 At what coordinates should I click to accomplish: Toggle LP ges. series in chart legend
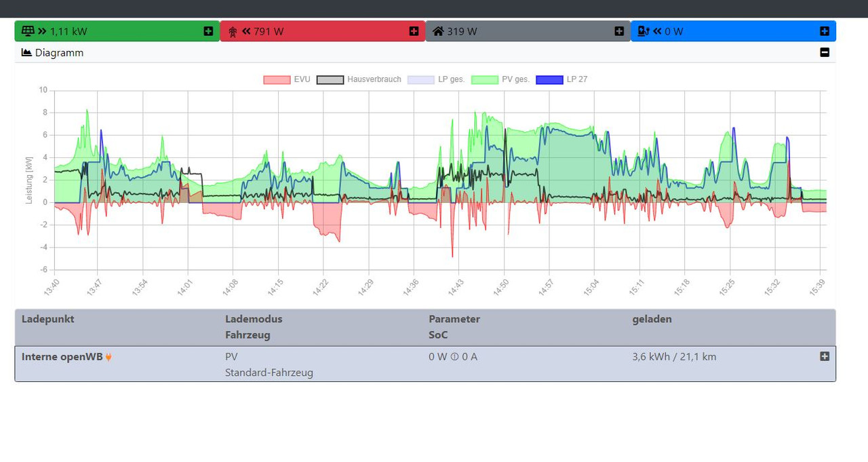coord(436,79)
